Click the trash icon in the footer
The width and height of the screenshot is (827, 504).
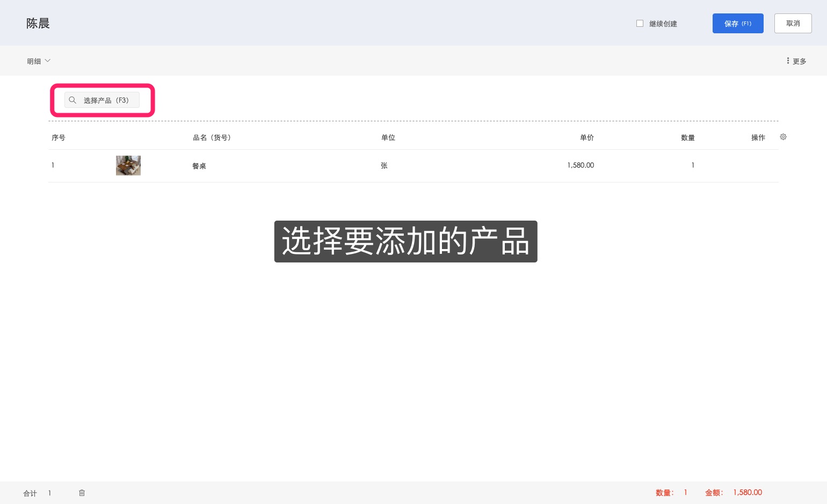82,493
